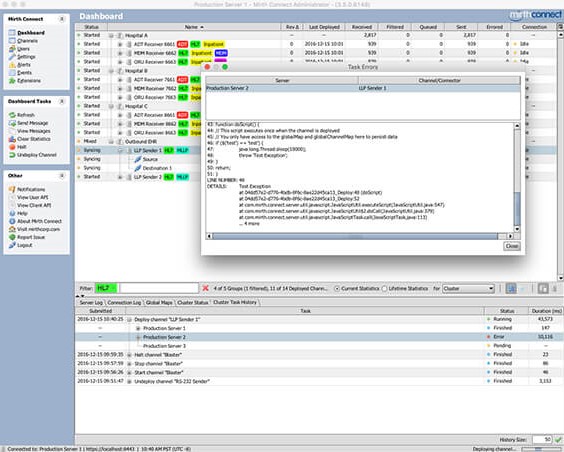Select the Production Server 2 row in Task Errors

click(363, 88)
